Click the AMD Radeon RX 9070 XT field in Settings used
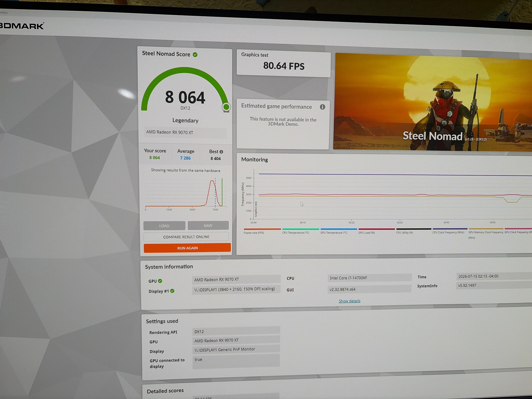 [236, 340]
